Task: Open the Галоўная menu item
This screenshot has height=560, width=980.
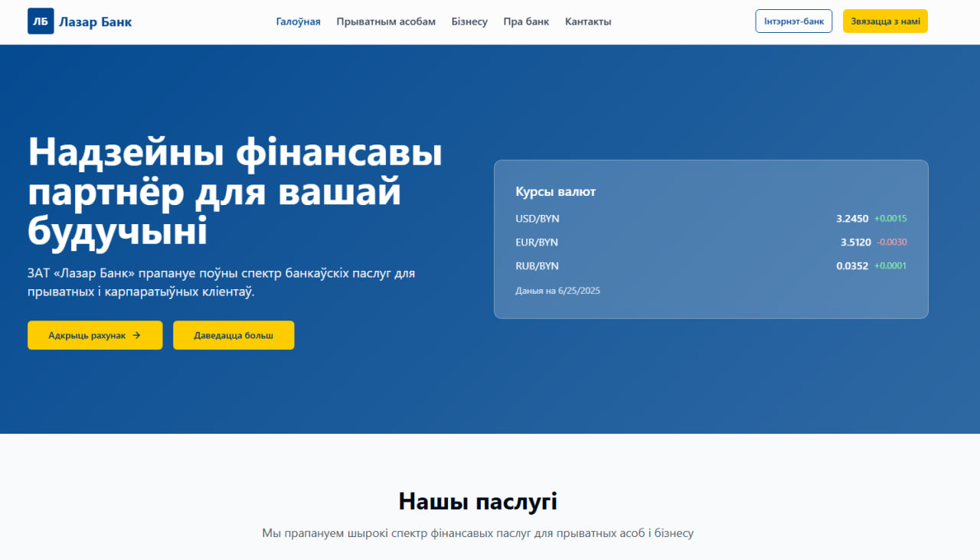Action: click(x=298, y=21)
